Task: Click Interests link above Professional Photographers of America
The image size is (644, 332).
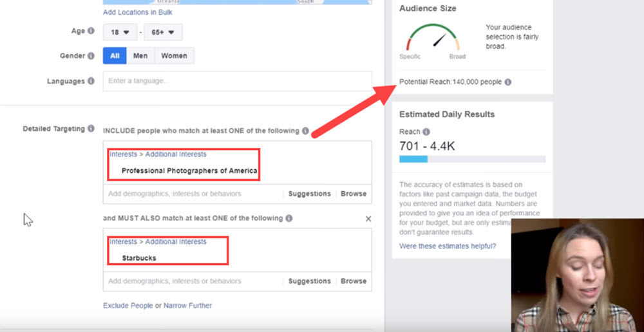Action: click(x=123, y=154)
